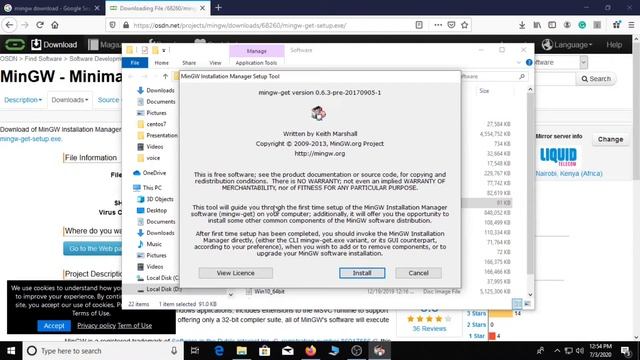Click the OSDN logo icon
Viewport: 640px width, 360px height.
click(x=15, y=44)
